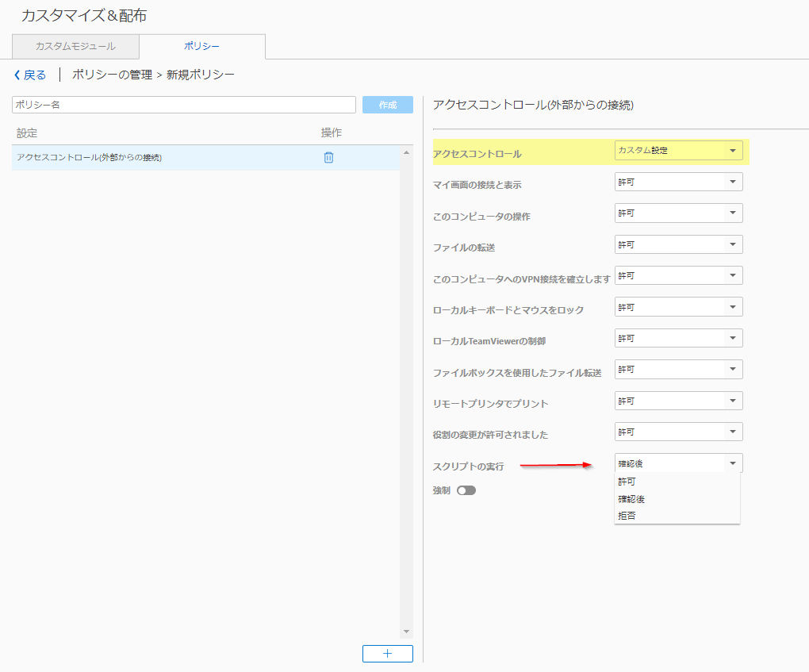
Task: Click the settings list scrollbar up arrow
Action: 406,153
